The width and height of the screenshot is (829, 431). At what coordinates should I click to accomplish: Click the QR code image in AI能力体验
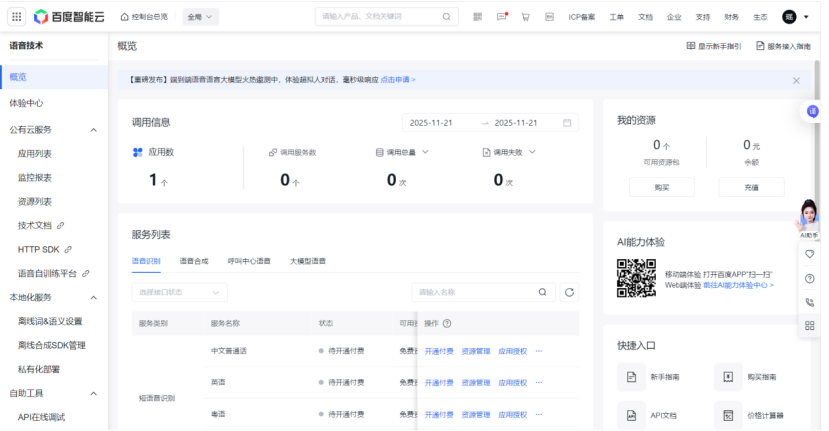point(637,278)
